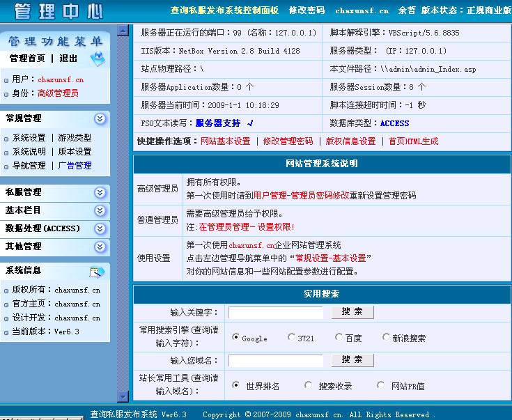The width and height of the screenshot is (512, 420).
Task: Click the scroll-up arrow on the sidebar divider
Action: pyautogui.click(x=123, y=31)
